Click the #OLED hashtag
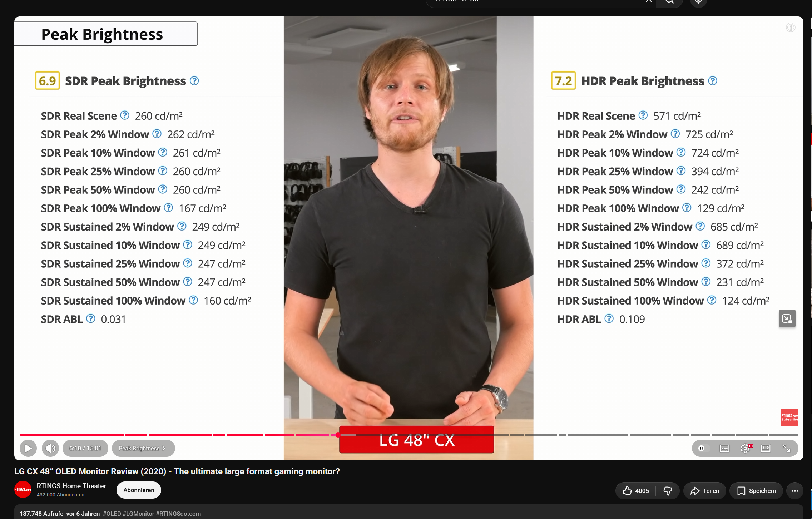This screenshot has width=812, height=519. click(x=112, y=514)
